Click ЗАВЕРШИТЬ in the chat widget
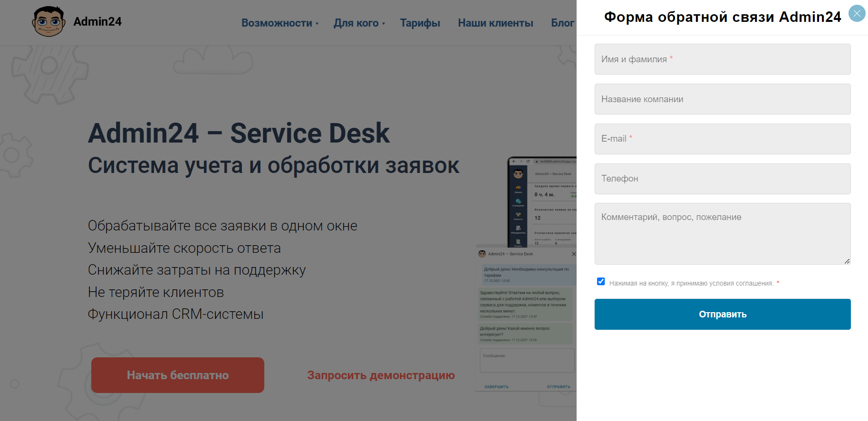Image resolution: width=868 pixels, height=421 pixels. 496,387
